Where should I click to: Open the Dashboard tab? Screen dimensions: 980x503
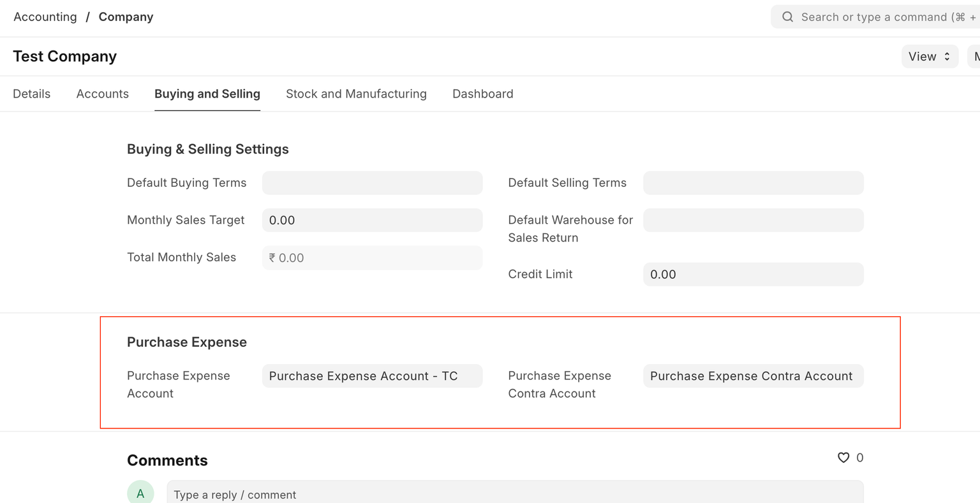[x=482, y=94]
